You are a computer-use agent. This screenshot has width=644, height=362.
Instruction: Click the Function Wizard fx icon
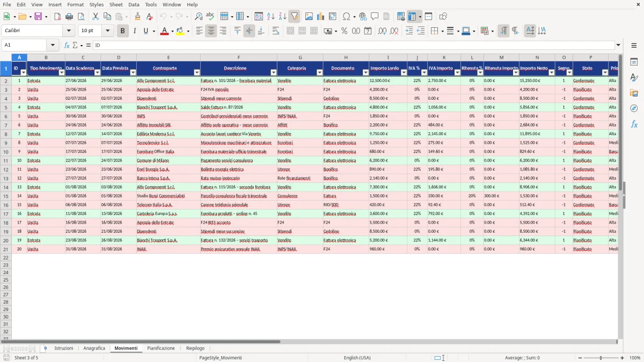click(67, 45)
